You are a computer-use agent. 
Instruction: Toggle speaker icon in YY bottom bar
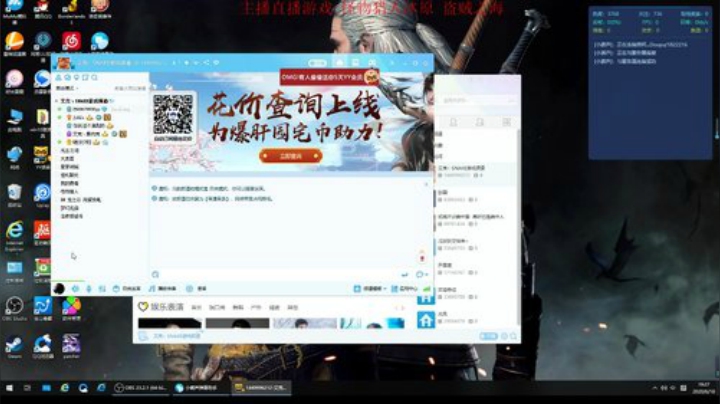75,289
